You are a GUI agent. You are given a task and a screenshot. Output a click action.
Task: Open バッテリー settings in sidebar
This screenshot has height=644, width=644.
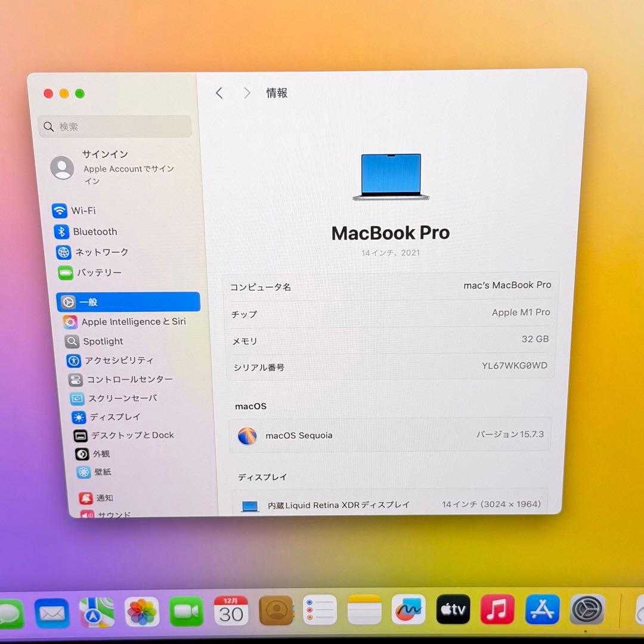pyautogui.click(x=90, y=273)
